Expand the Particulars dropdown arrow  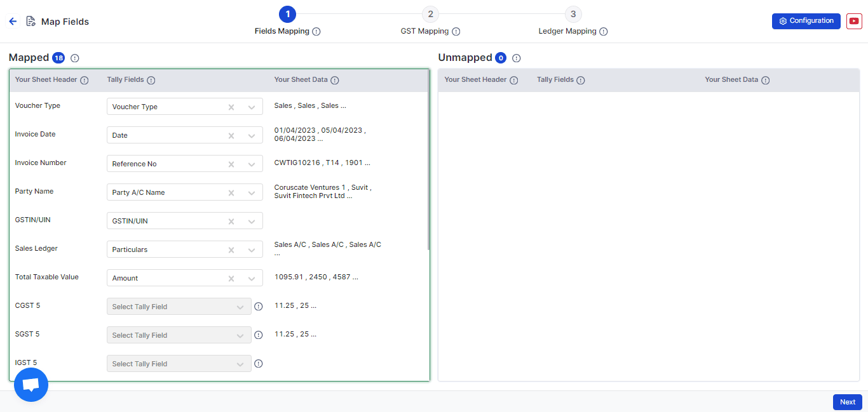(252, 249)
